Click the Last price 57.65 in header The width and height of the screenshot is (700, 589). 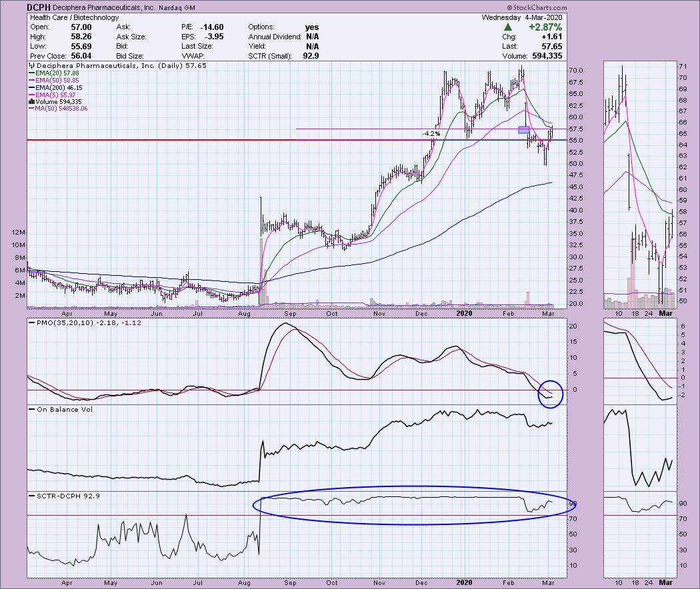[551, 47]
